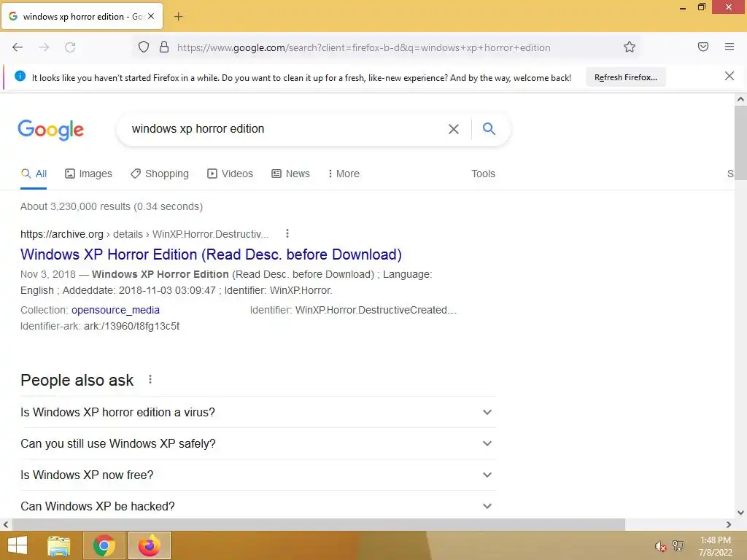Open a new browser tab
Image resolution: width=747 pixels, height=560 pixels.
click(x=178, y=17)
